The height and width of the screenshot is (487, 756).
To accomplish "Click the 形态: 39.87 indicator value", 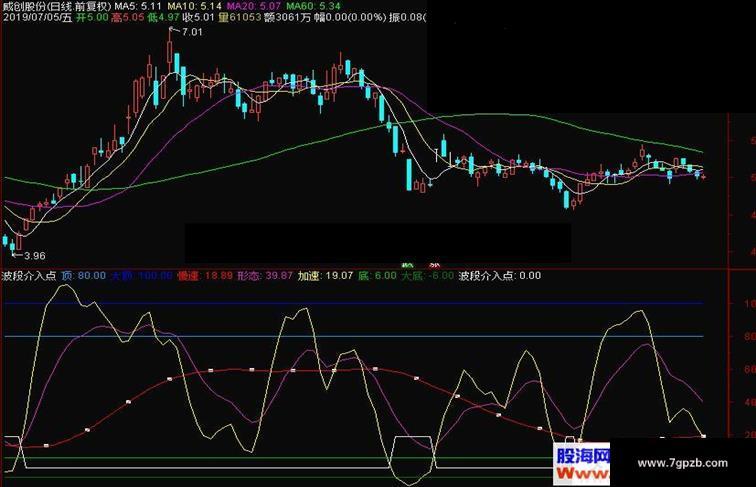I will coord(265,276).
